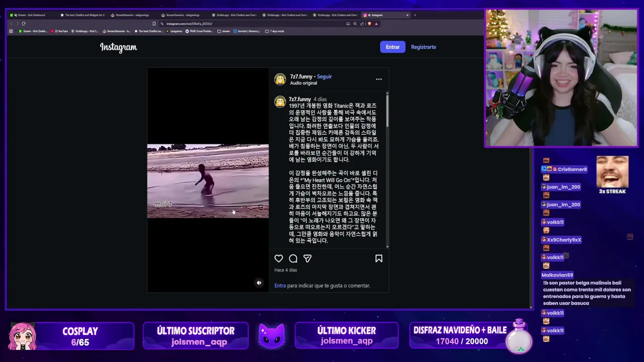
Task: Open comments via the speech bubble icon
Action: (x=293, y=258)
